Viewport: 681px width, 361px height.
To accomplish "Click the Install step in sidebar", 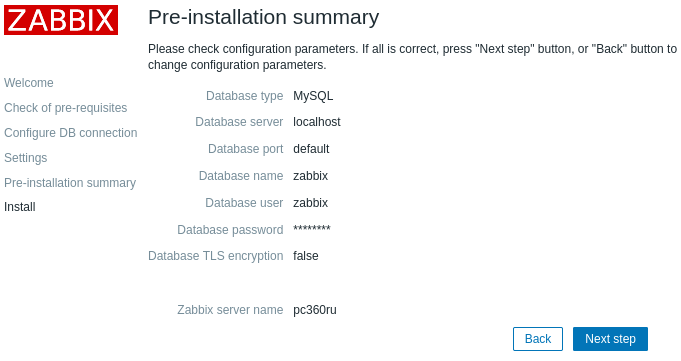I will pos(20,207).
